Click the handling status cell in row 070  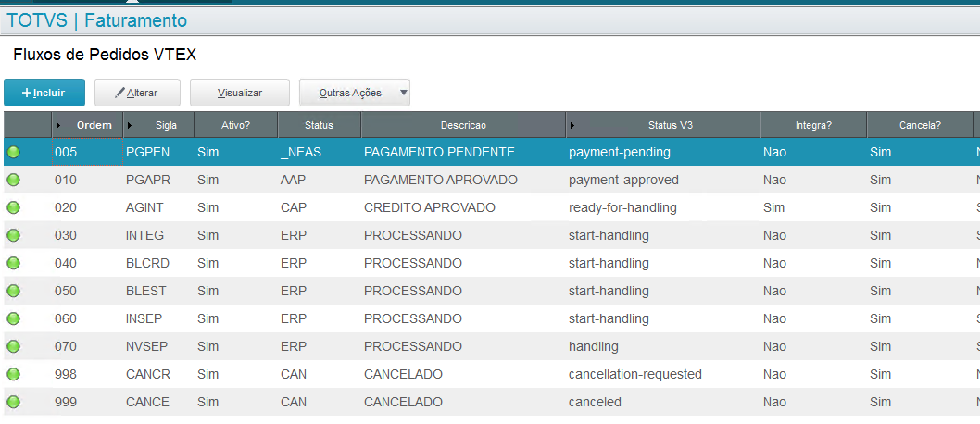point(663,346)
